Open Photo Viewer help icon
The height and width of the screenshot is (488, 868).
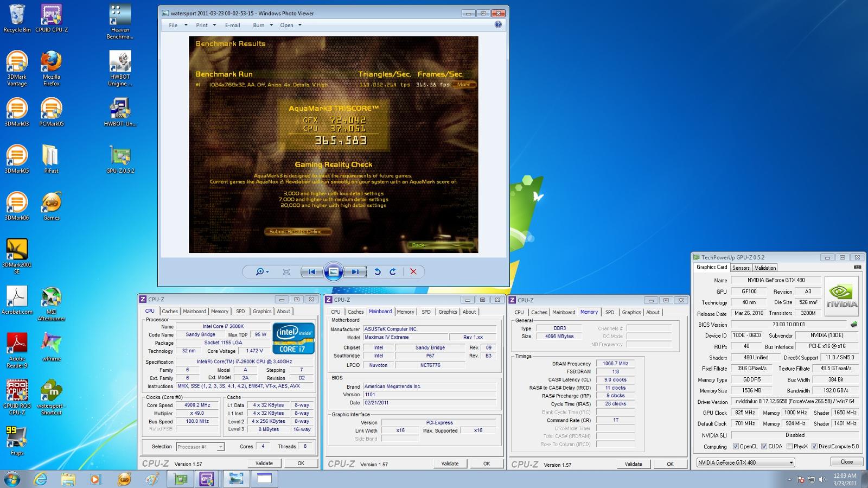(x=498, y=24)
